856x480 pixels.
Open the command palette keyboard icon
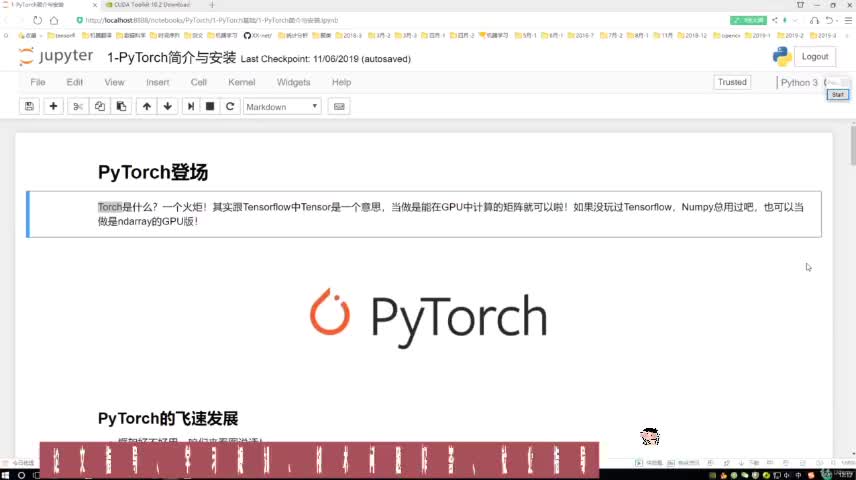339,106
